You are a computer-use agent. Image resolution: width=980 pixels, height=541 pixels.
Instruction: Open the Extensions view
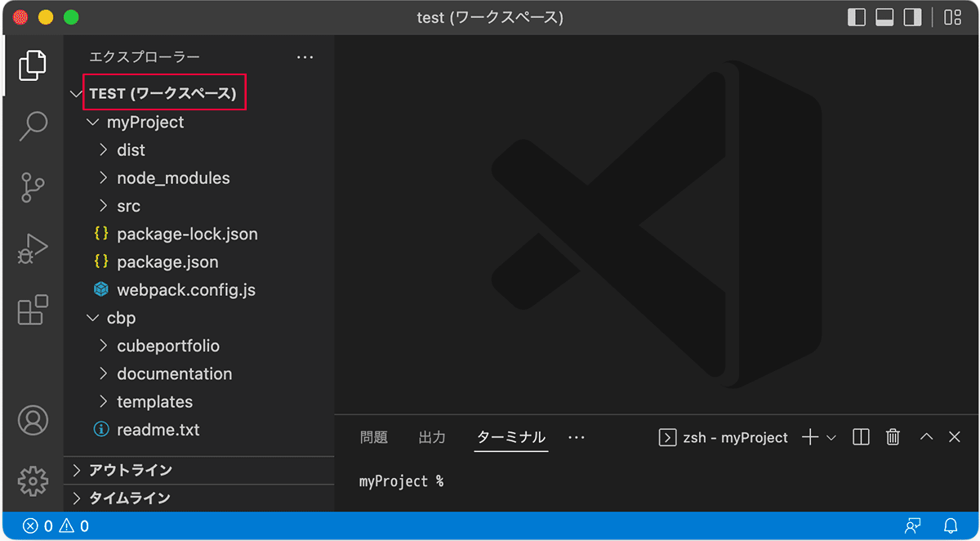(x=33, y=311)
